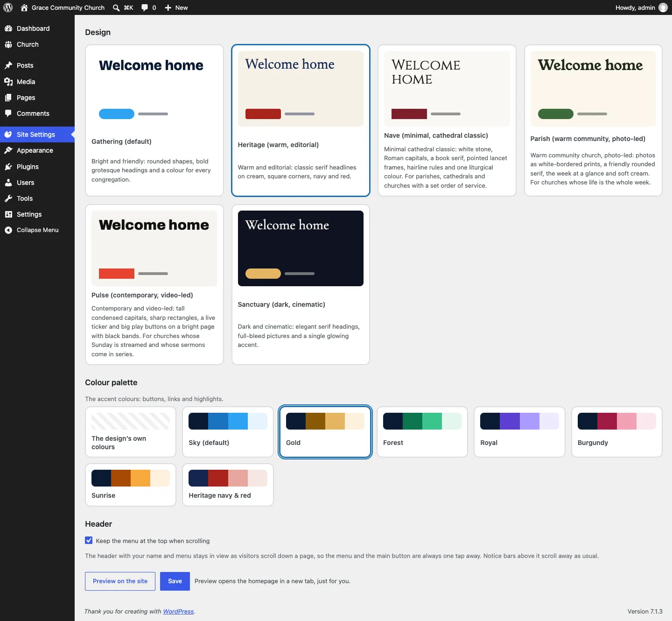Choose the Forest colour palette

[x=422, y=432]
